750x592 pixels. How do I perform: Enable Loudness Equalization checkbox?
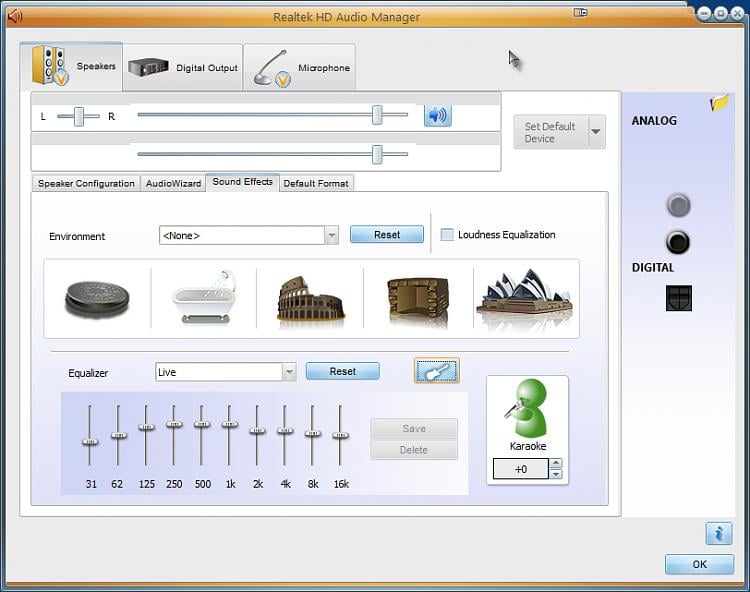pyautogui.click(x=447, y=234)
